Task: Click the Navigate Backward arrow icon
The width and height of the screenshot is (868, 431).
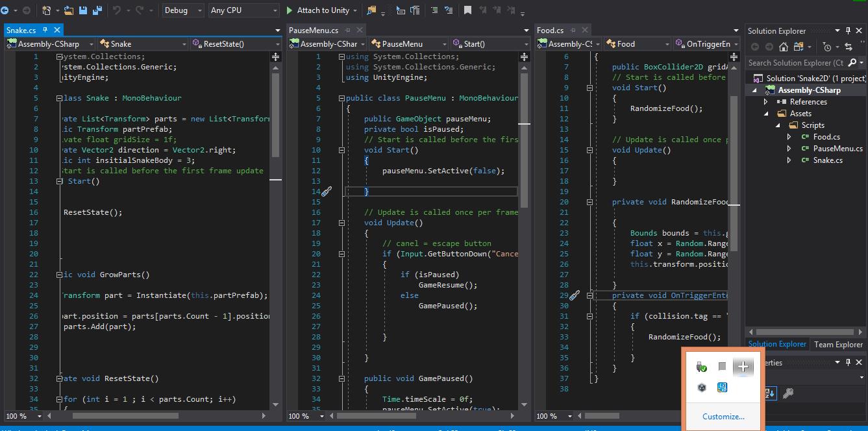Action: [5, 10]
